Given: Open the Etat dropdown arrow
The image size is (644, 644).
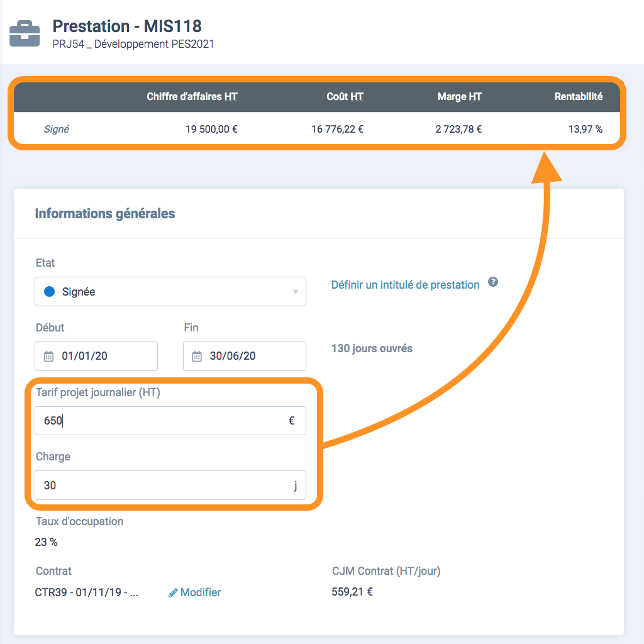Looking at the screenshot, I should tap(296, 292).
